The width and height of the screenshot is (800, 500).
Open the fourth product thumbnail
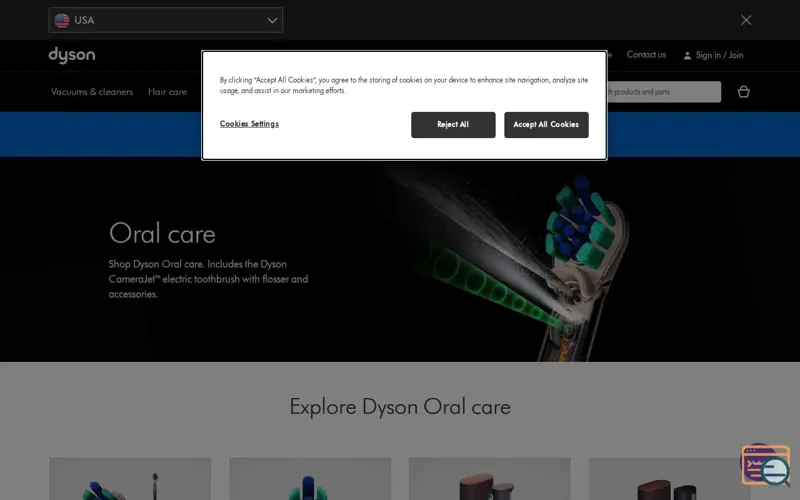[x=669, y=479]
